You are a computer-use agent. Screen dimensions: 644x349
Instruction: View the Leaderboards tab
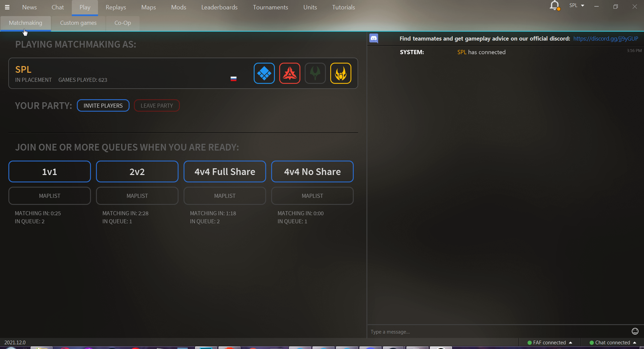point(219,7)
